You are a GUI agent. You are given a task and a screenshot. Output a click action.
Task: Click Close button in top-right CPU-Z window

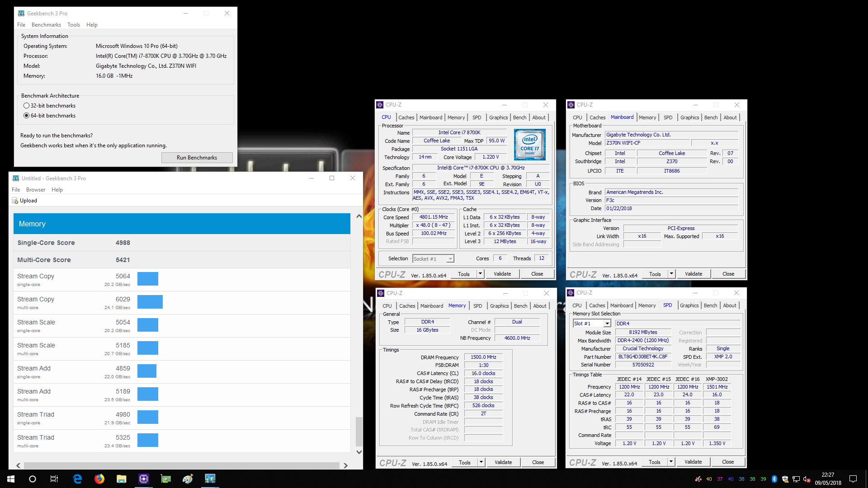728,274
